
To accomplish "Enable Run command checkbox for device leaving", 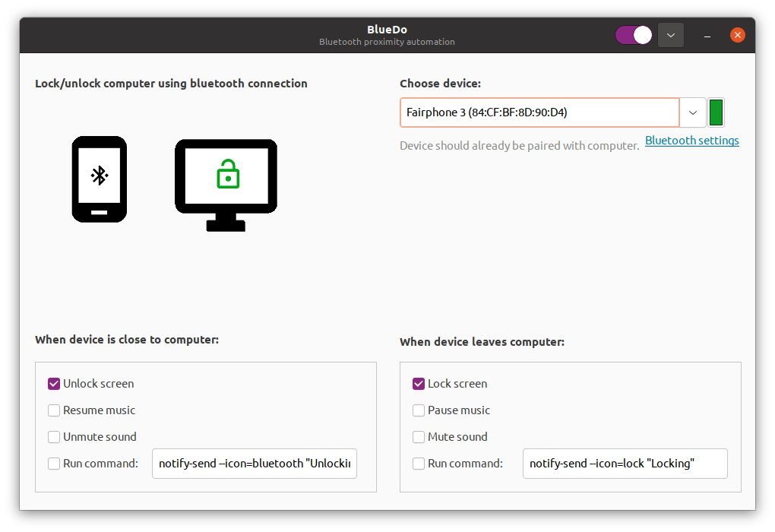I will click(x=419, y=464).
